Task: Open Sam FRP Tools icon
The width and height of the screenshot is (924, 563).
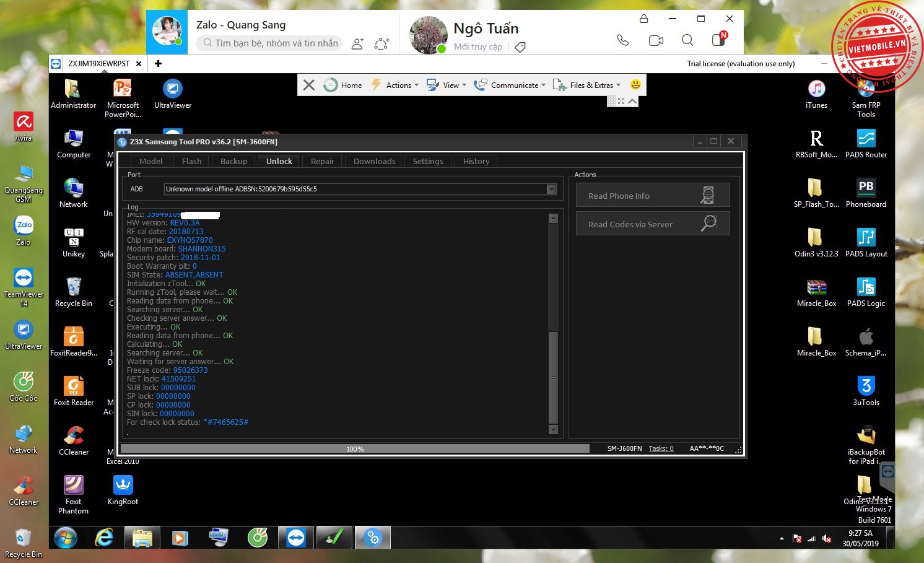Action: pos(866,98)
